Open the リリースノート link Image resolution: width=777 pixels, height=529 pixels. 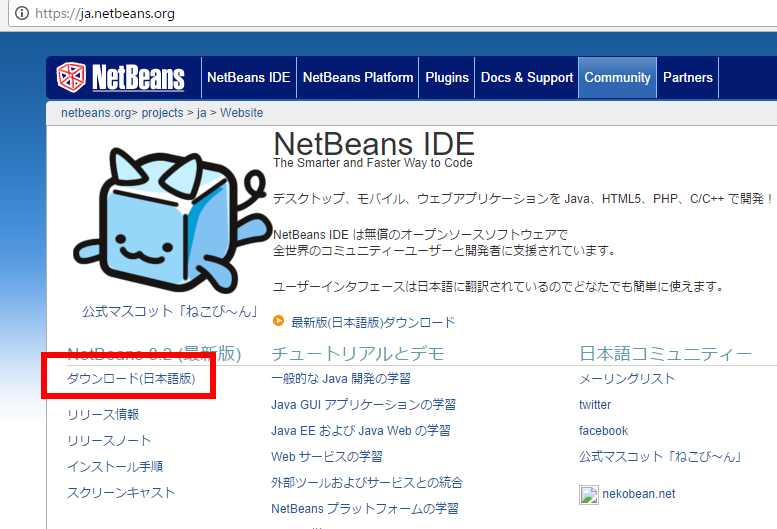click(109, 441)
